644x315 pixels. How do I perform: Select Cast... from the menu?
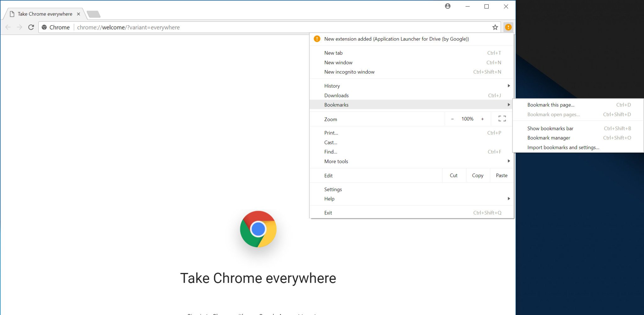(412, 142)
